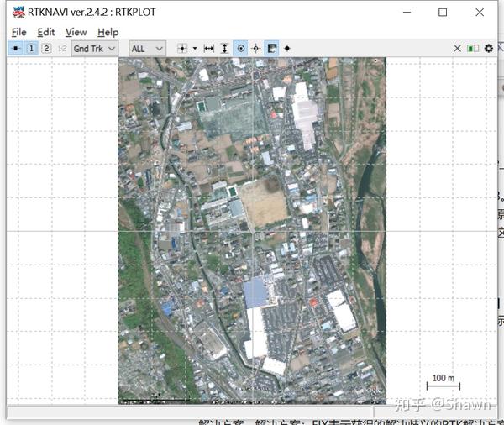The height and width of the screenshot is (425, 504).
Task: Click the center on origin crosshair icon
Action: click(x=182, y=49)
